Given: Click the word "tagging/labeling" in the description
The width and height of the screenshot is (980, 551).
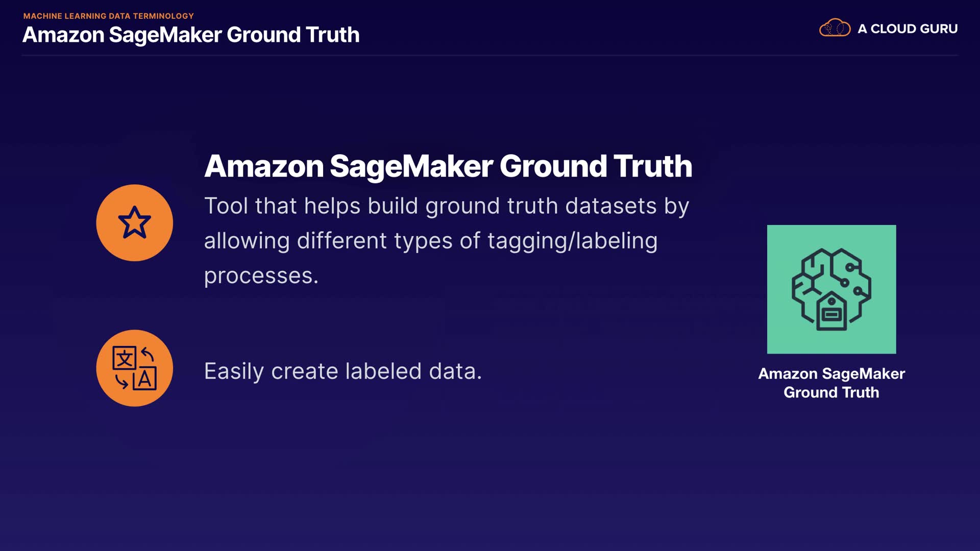Looking at the screenshot, I should tap(572, 240).
